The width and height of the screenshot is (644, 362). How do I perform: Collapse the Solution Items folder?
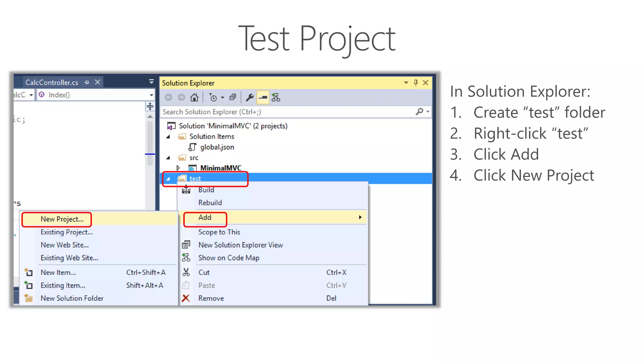[168, 137]
